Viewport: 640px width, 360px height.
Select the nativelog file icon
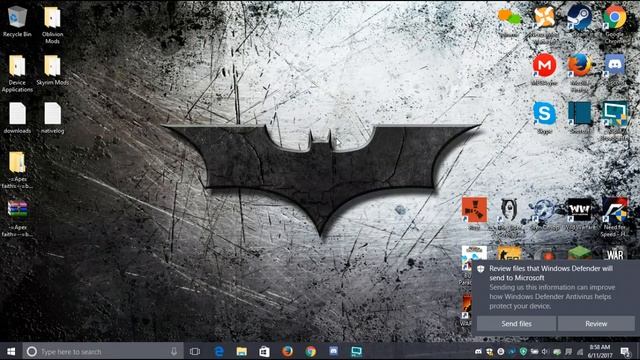coord(53,118)
